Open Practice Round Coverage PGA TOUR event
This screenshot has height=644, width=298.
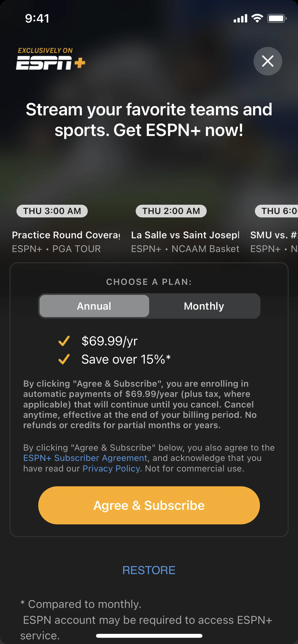pyautogui.click(x=66, y=235)
